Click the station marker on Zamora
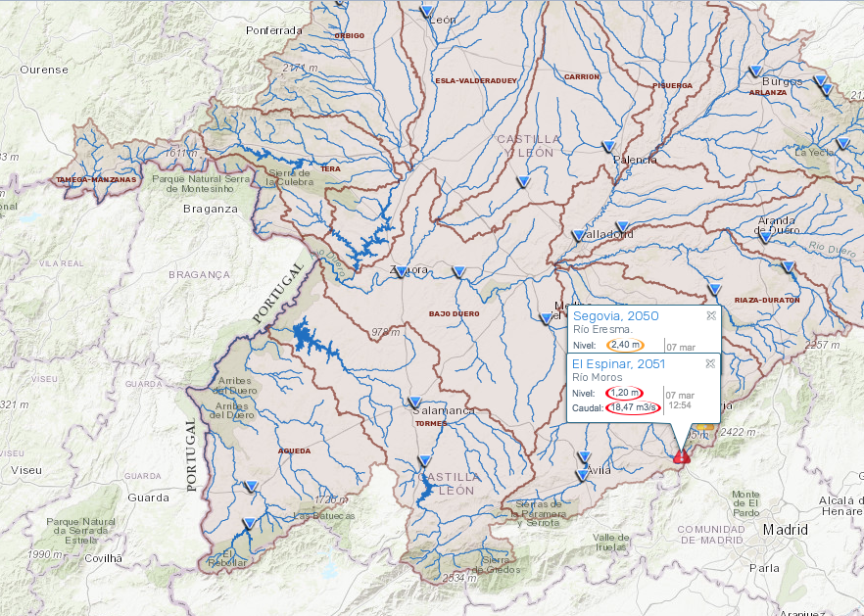Image resolution: width=864 pixels, height=616 pixels. pos(402,271)
